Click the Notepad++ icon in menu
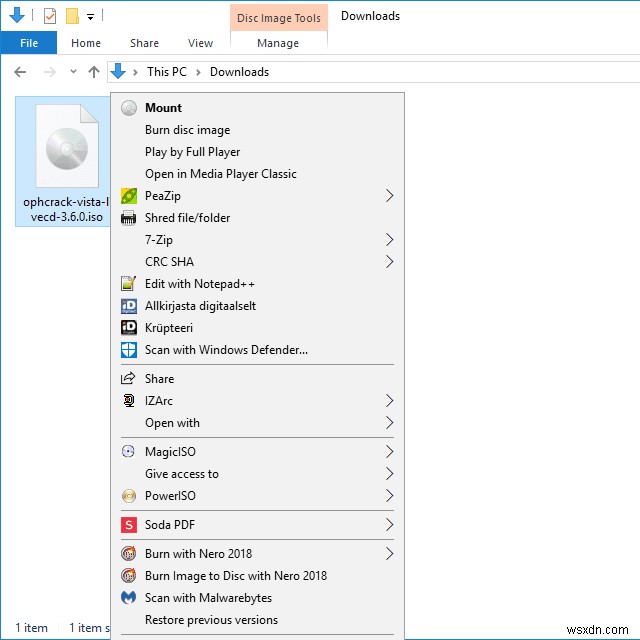 click(128, 284)
